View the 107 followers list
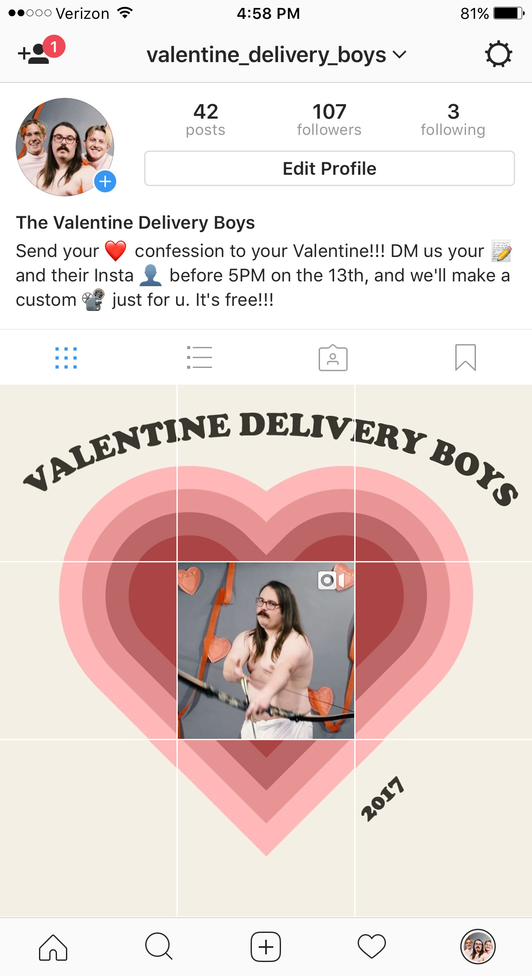 329,120
